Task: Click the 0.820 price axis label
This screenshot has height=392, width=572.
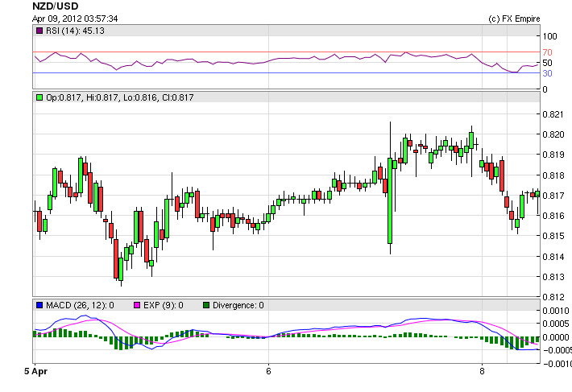Action: pos(553,134)
